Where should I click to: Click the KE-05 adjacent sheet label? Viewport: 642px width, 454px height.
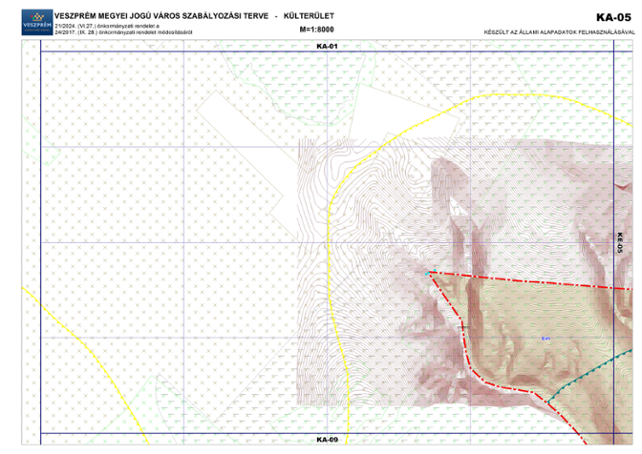pyautogui.click(x=620, y=243)
